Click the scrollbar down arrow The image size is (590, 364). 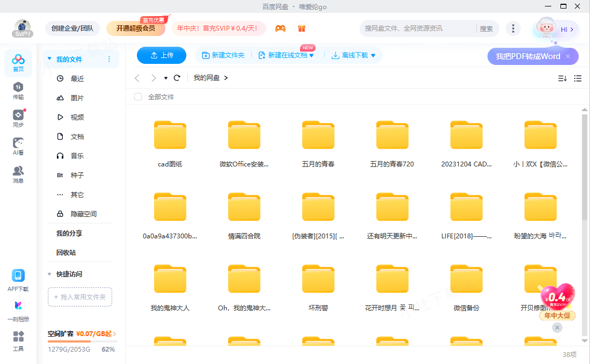click(x=584, y=341)
